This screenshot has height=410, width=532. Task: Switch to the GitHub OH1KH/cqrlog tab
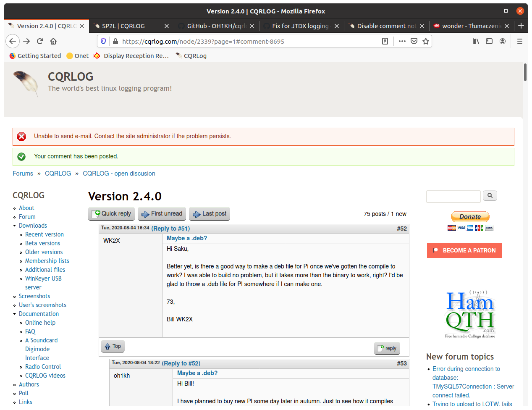tap(216, 26)
